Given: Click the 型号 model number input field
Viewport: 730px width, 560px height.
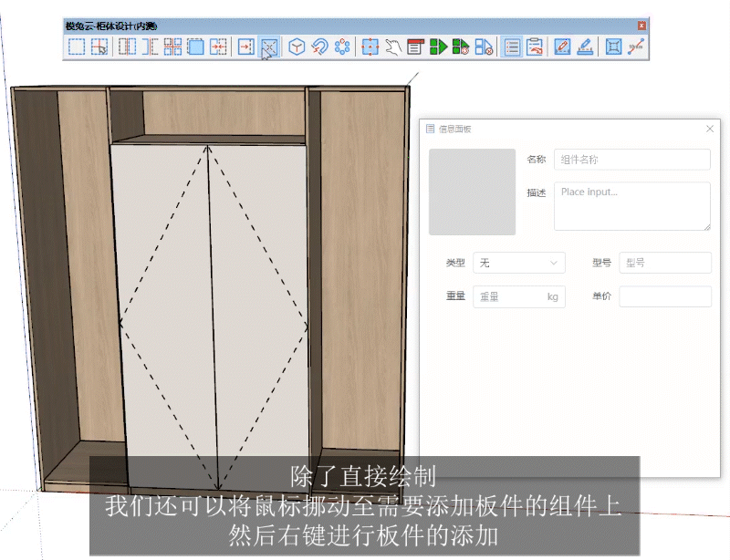Looking at the screenshot, I should coord(664,263).
